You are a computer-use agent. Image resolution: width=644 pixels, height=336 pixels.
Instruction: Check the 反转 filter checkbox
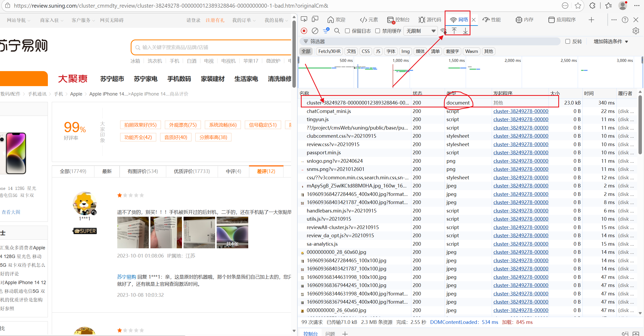(x=568, y=41)
